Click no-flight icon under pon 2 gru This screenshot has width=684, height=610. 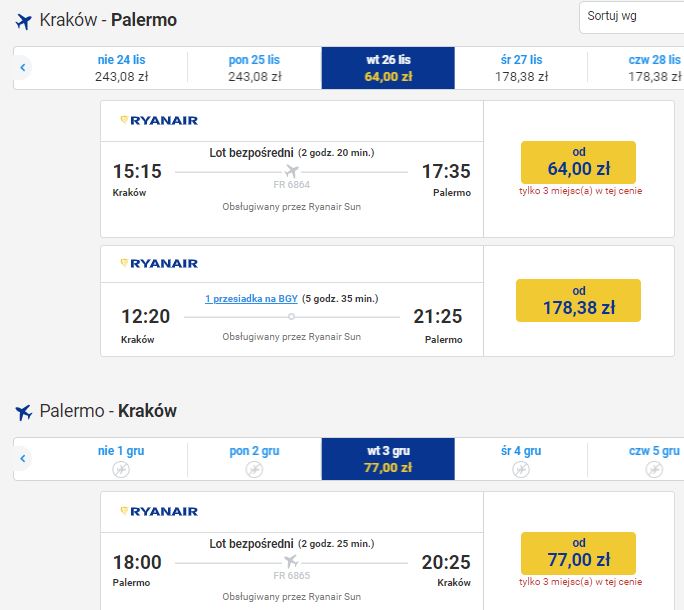coord(254,469)
